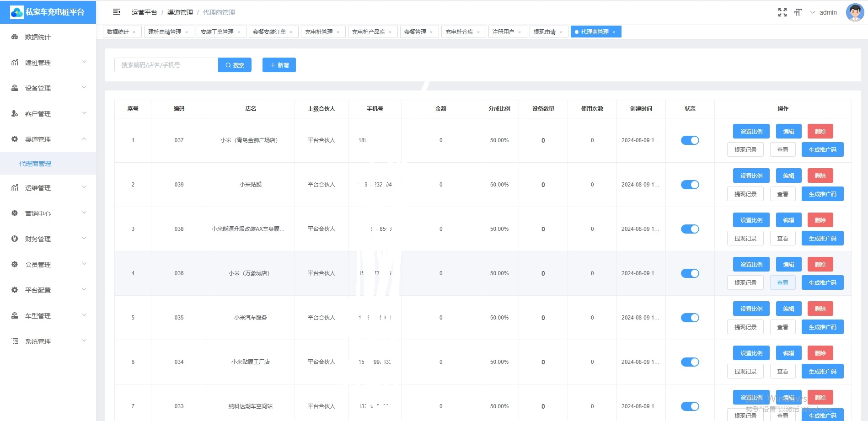Open the font size setting icon
The image size is (868, 421).
[x=798, y=12]
